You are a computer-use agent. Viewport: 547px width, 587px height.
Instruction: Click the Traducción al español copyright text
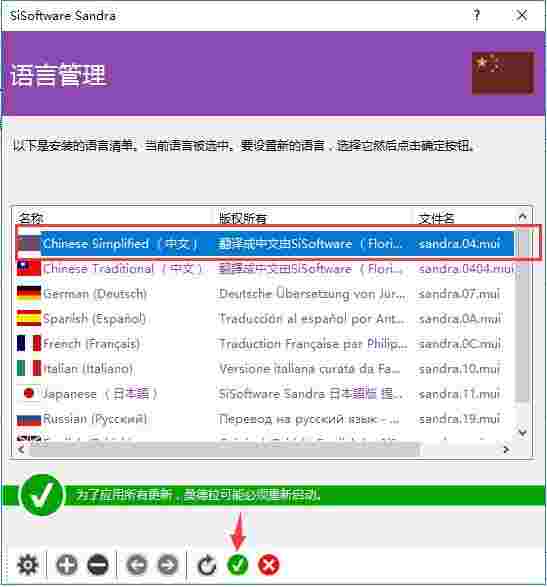pos(312,319)
